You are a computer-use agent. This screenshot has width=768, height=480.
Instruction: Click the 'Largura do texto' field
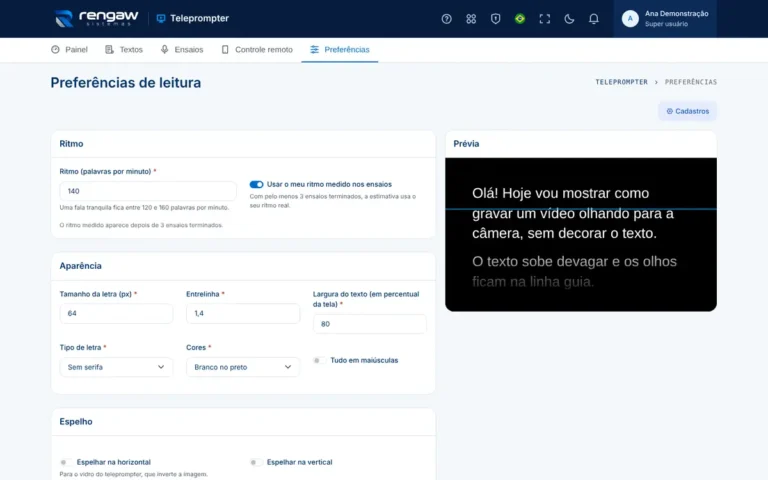pyautogui.click(x=370, y=324)
